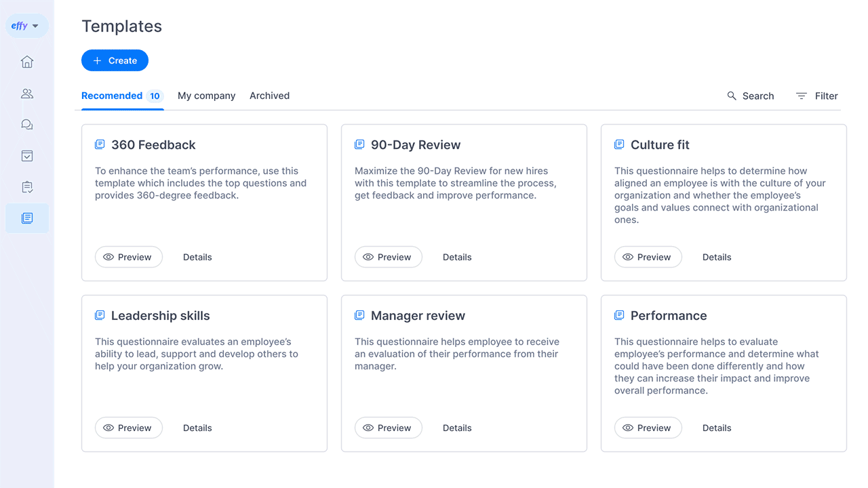Preview the 360 Feedback template
The image size is (868, 488).
(x=128, y=257)
